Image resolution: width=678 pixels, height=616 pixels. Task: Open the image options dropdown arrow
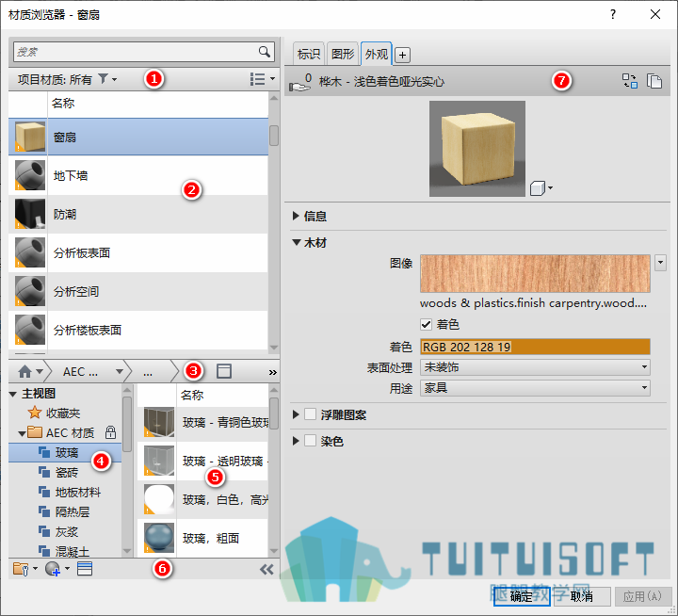tap(660, 263)
